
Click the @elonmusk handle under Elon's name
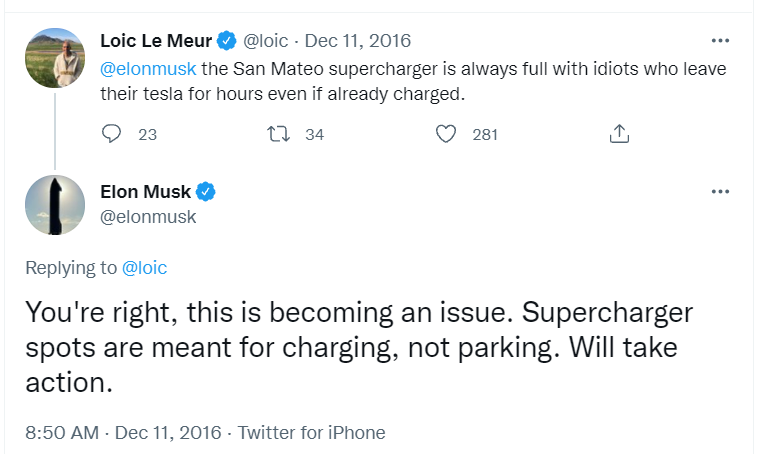pyautogui.click(x=148, y=216)
